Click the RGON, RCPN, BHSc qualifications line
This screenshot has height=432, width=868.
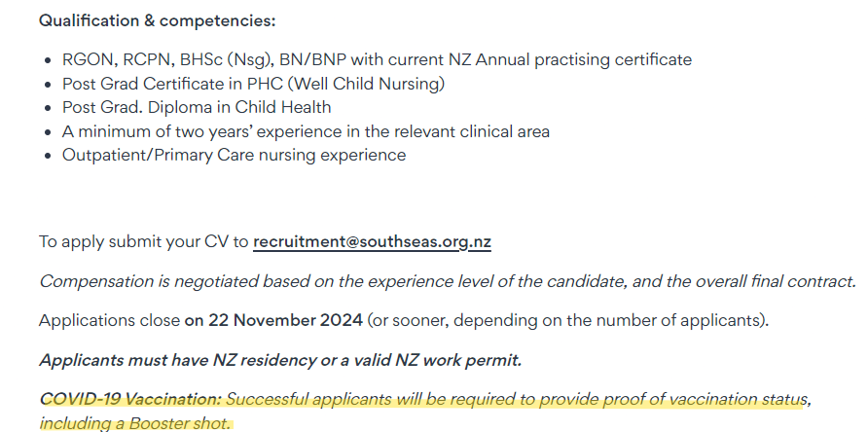(x=377, y=59)
